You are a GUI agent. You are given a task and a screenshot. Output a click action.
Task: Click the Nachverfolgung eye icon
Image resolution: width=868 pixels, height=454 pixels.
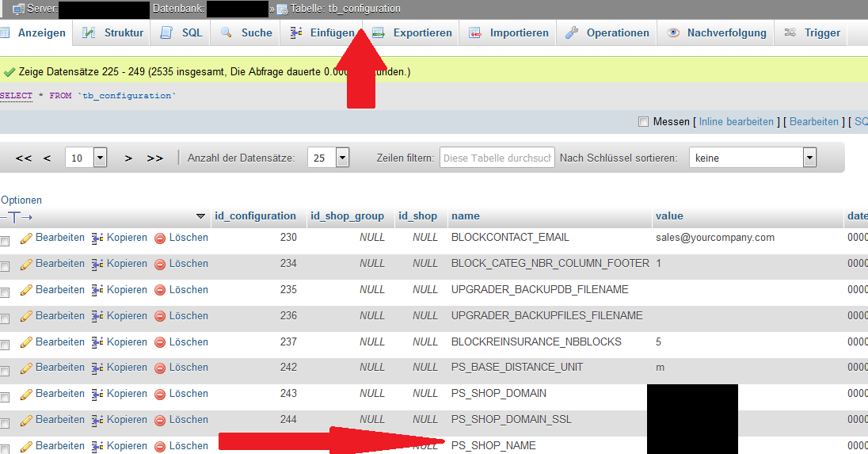tap(672, 32)
